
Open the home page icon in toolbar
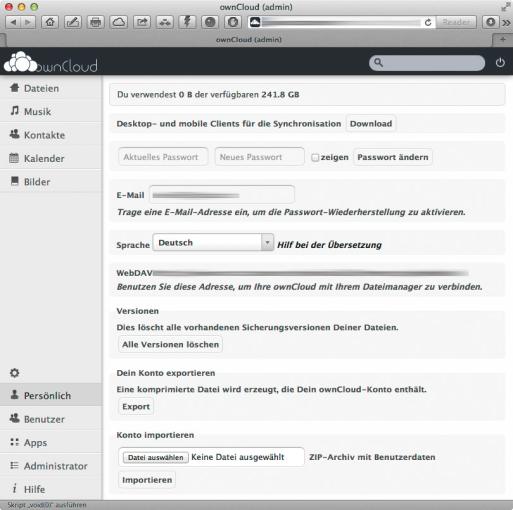[50, 22]
